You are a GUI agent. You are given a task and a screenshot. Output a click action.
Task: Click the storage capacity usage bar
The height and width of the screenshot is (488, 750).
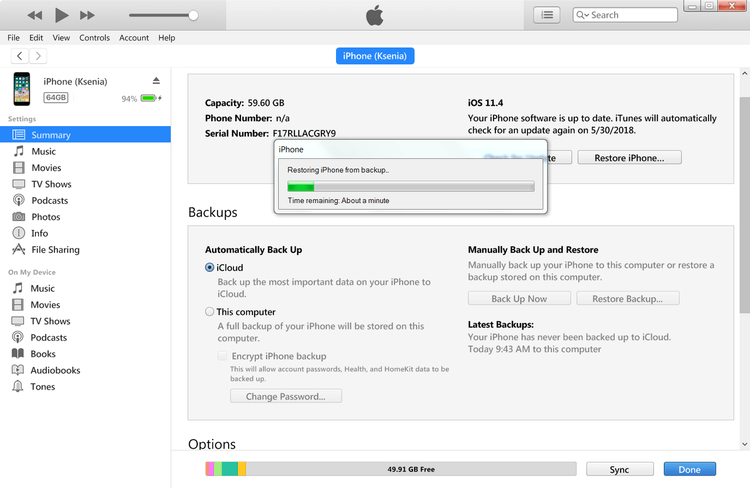pos(391,469)
